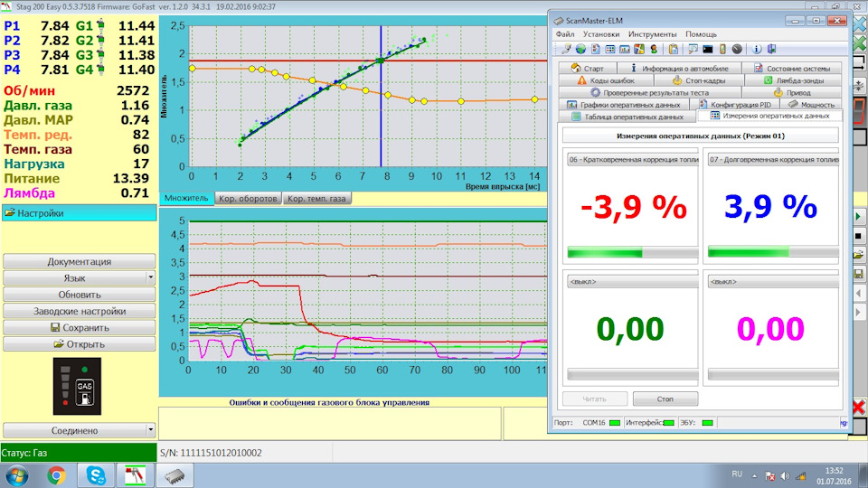Click the G3 injector icon
Image resolution: width=868 pixels, height=488 pixels.
point(100,55)
